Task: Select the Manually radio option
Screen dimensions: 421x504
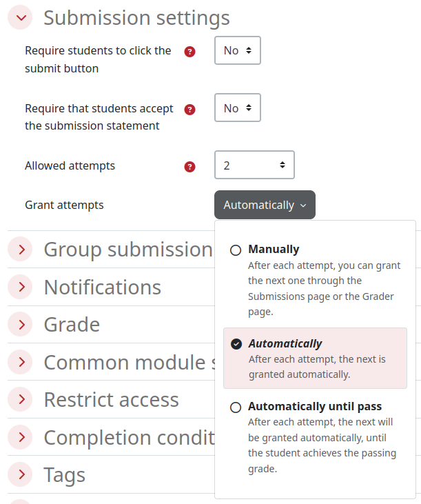Action: pos(236,250)
